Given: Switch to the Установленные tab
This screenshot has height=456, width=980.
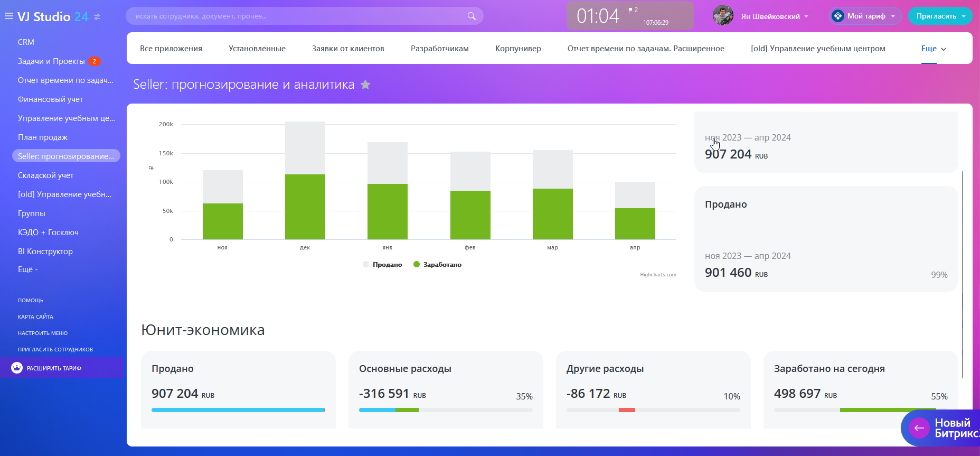Looking at the screenshot, I should click(x=257, y=49).
